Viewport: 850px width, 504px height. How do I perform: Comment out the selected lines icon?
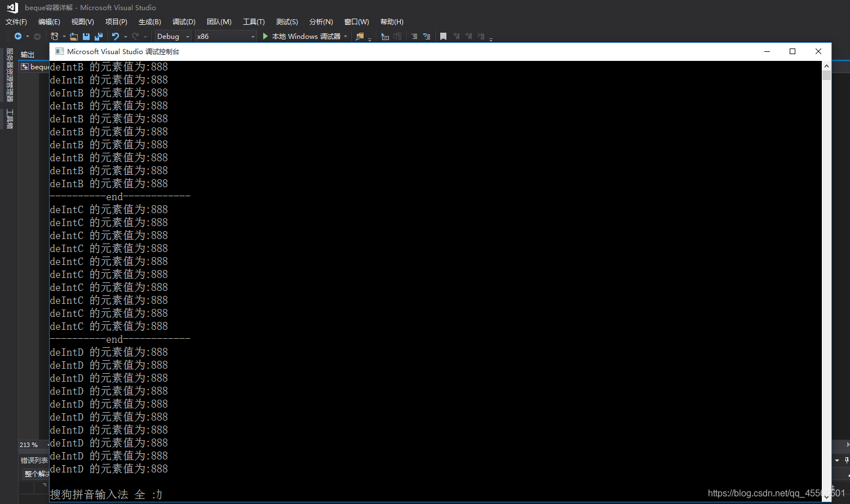coord(414,37)
